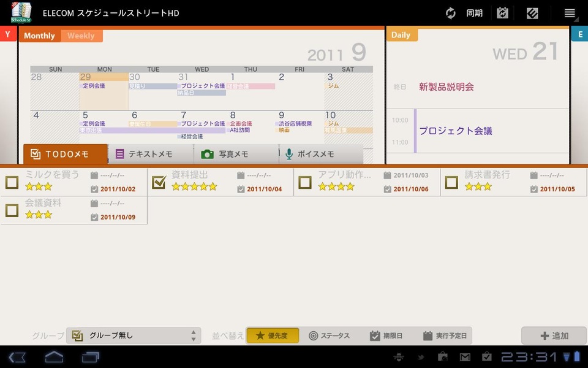Open the Y side tab
Image resolution: width=588 pixels, height=368 pixels.
coord(7,34)
